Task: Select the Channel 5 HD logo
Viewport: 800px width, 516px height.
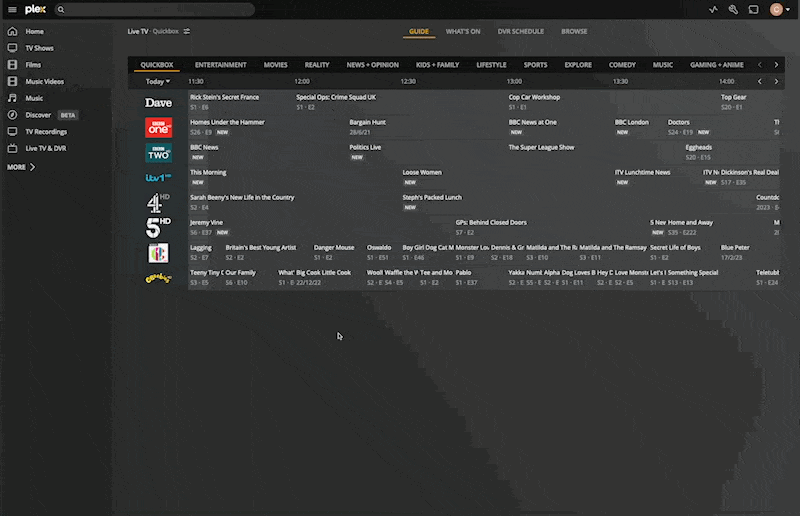Action: (x=158, y=228)
